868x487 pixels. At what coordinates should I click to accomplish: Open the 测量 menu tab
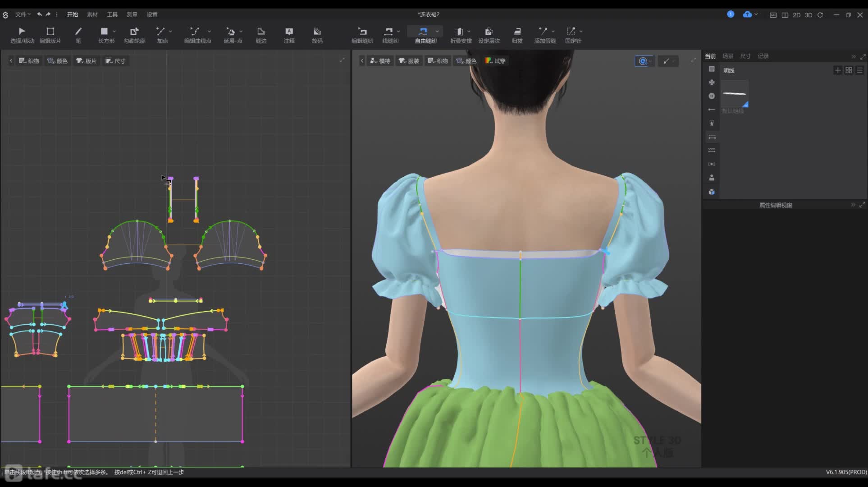[132, 14]
